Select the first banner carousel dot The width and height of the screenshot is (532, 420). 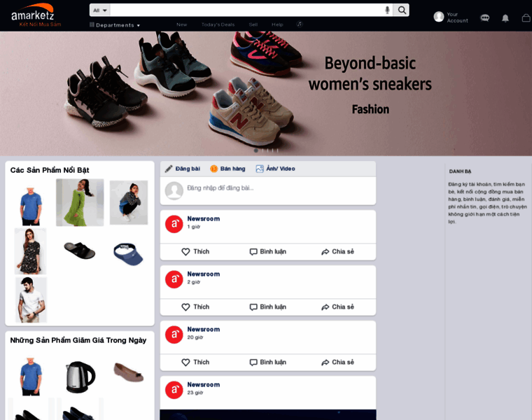click(255, 150)
